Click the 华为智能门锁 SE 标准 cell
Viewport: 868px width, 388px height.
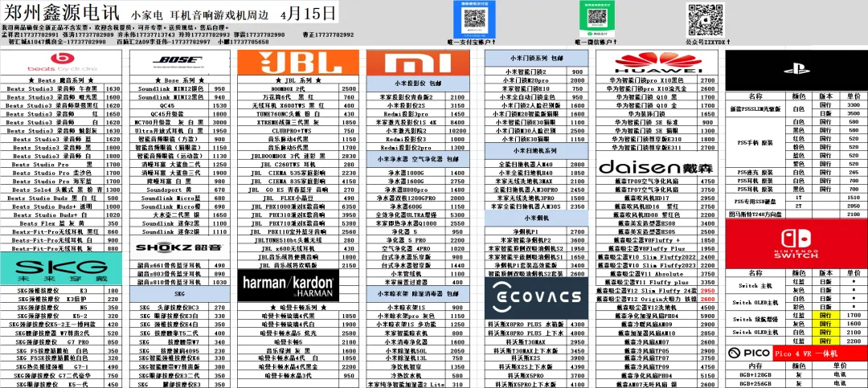648,122
